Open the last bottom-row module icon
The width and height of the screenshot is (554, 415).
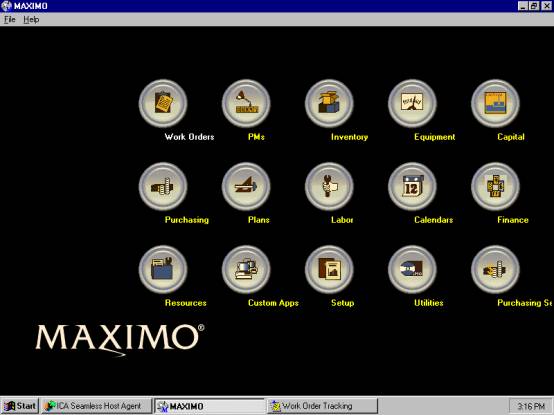[x=495, y=269]
